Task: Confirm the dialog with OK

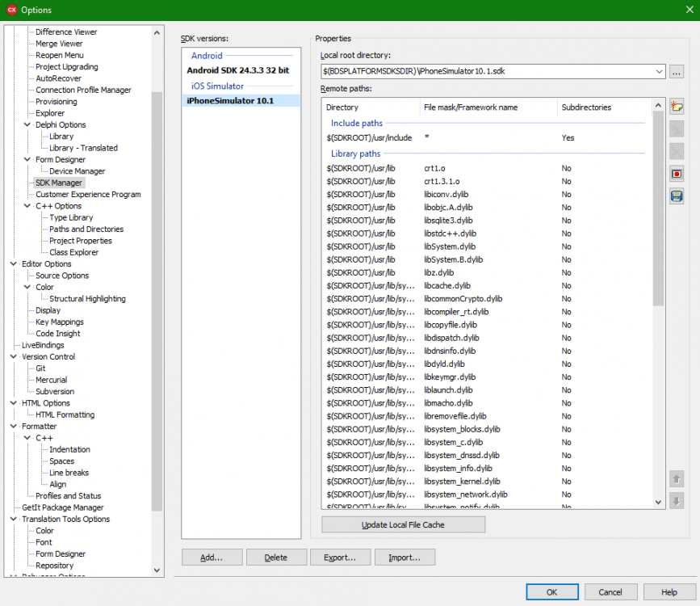Action: [x=551, y=592]
